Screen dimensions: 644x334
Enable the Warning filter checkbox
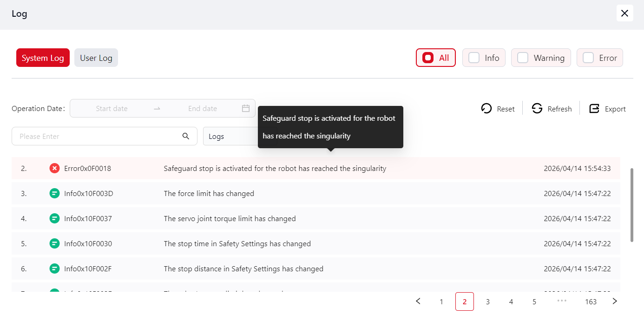click(x=523, y=58)
